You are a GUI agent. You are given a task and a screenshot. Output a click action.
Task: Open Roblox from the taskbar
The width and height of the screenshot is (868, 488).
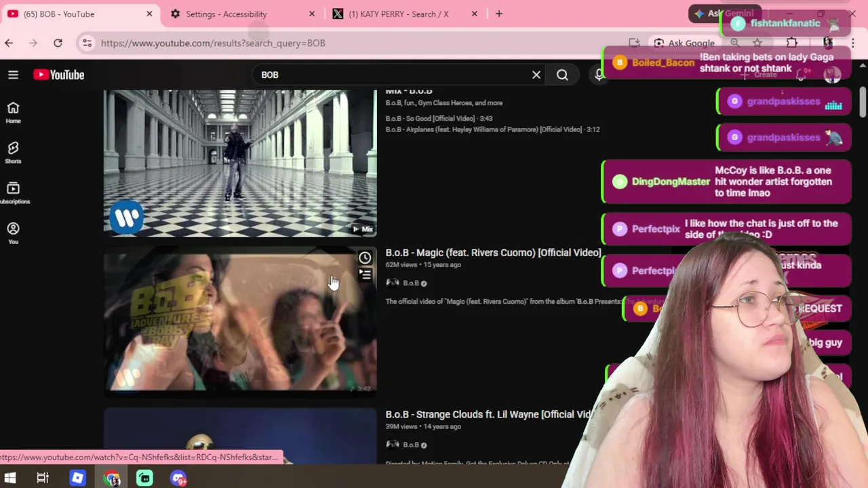[x=77, y=479]
